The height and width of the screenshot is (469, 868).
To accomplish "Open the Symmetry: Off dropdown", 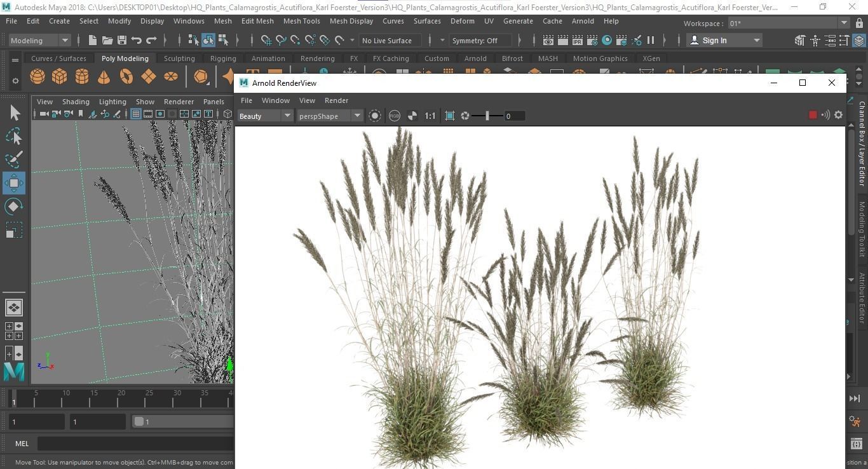I will pyautogui.click(x=481, y=40).
